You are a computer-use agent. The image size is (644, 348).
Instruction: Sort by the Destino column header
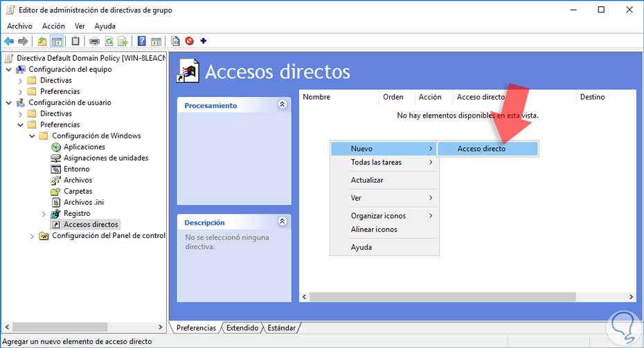[606, 97]
